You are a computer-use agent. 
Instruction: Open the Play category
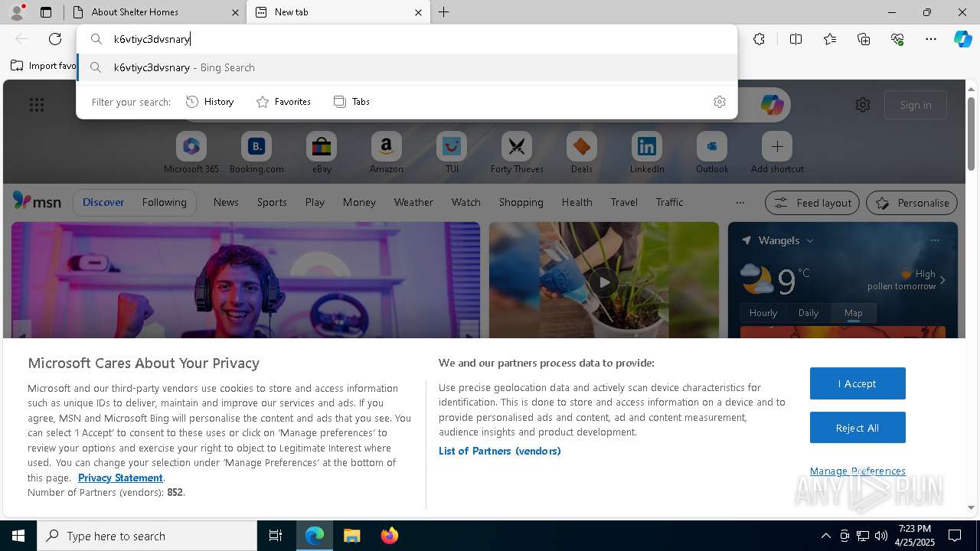coord(315,202)
